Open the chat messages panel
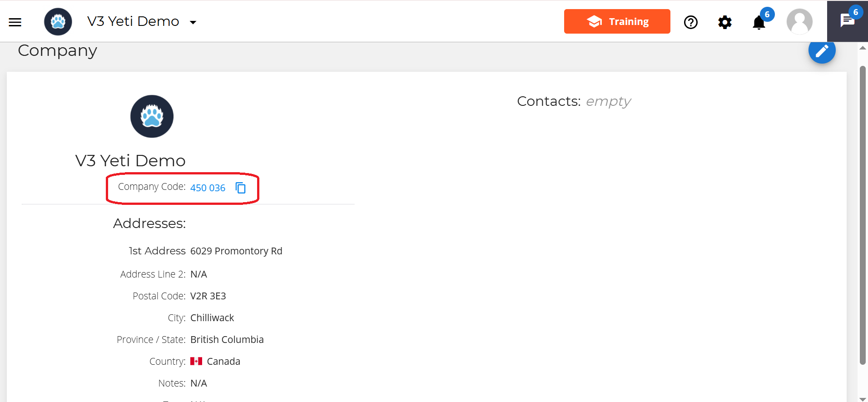The width and height of the screenshot is (868, 402). coord(847,21)
